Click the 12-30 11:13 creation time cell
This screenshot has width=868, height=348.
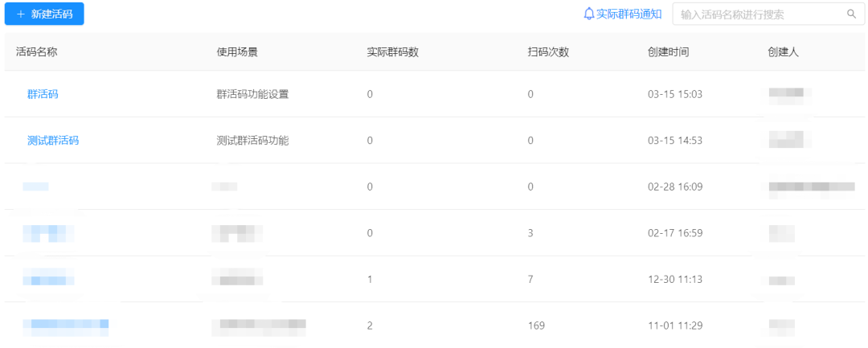(x=675, y=280)
